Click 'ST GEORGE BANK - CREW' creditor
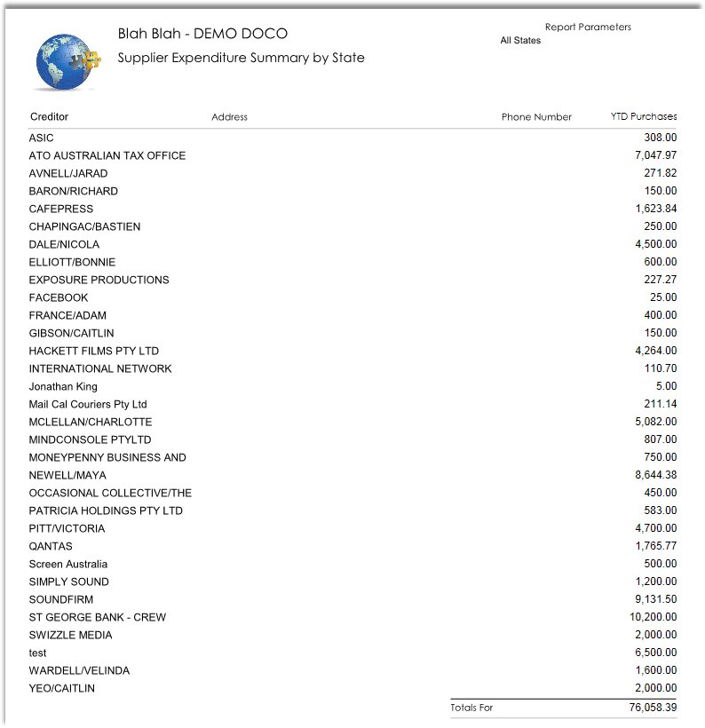This screenshot has height=728, width=705. point(98,618)
